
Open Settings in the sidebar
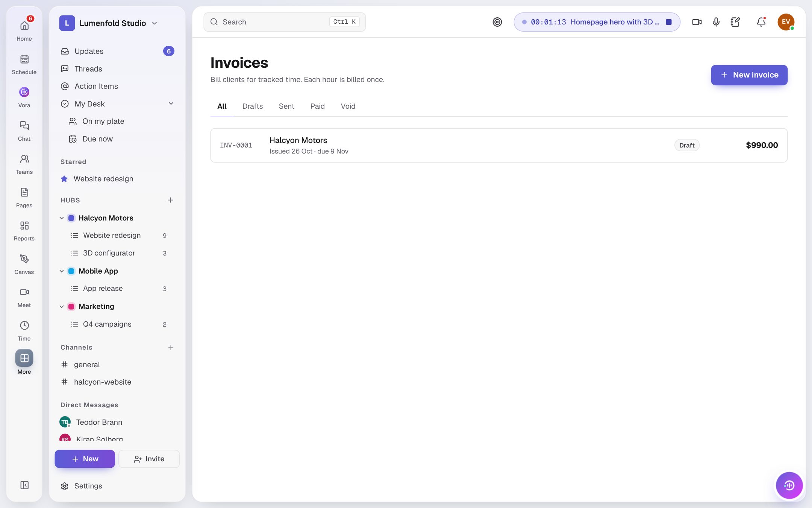point(81,486)
